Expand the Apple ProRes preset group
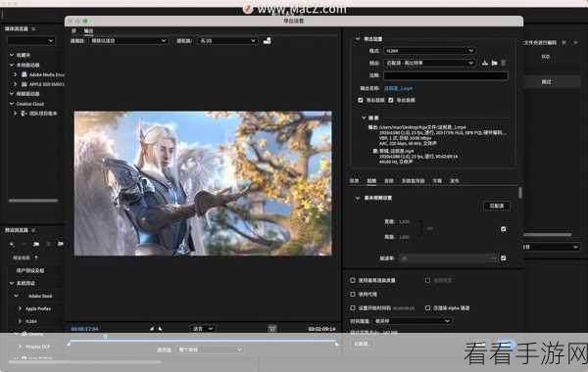 coord(20,308)
